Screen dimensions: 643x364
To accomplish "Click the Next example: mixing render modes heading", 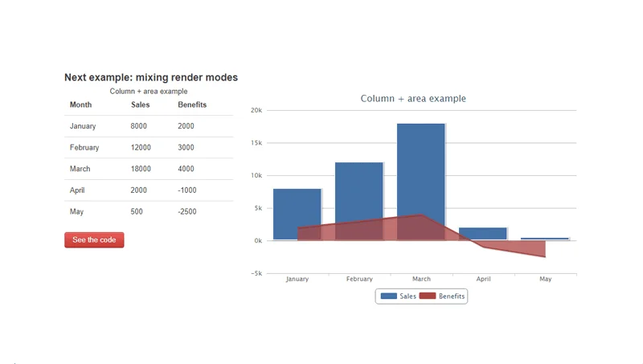I will 151,78.
